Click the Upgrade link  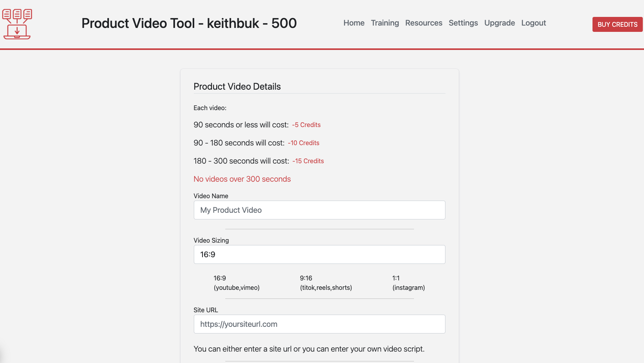pyautogui.click(x=499, y=23)
